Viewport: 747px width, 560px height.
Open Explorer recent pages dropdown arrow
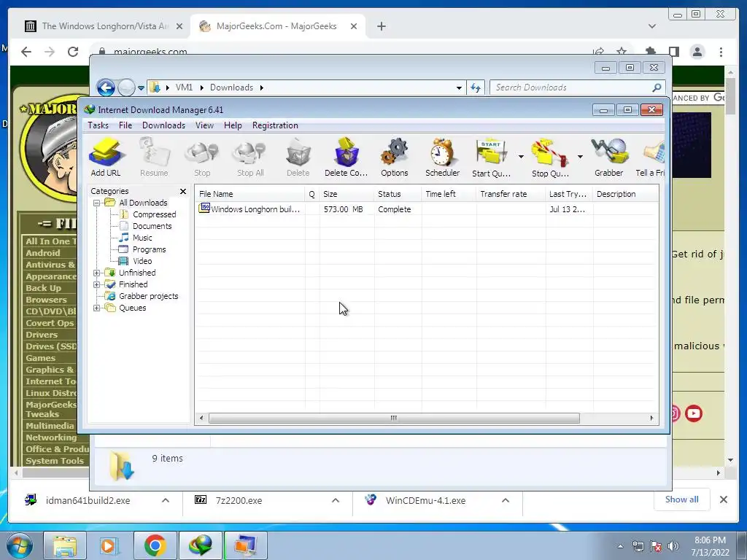[x=141, y=88]
